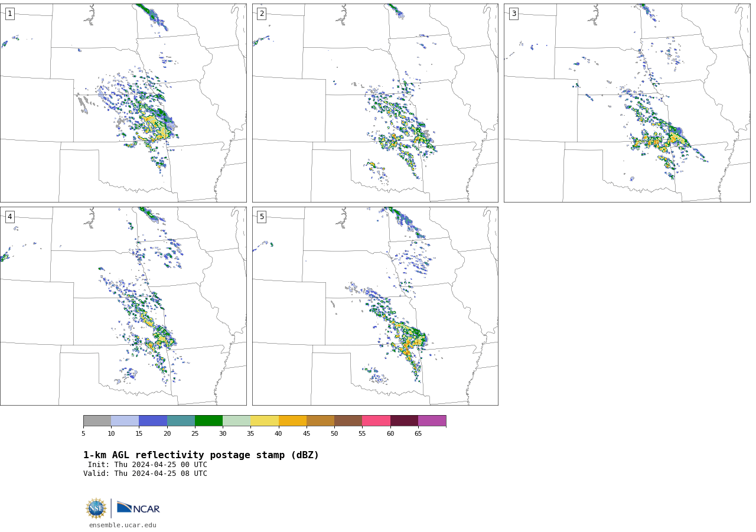The image size is (756, 532).
Task: Open ensemble member 4 reflectivity map
Action: tap(123, 306)
